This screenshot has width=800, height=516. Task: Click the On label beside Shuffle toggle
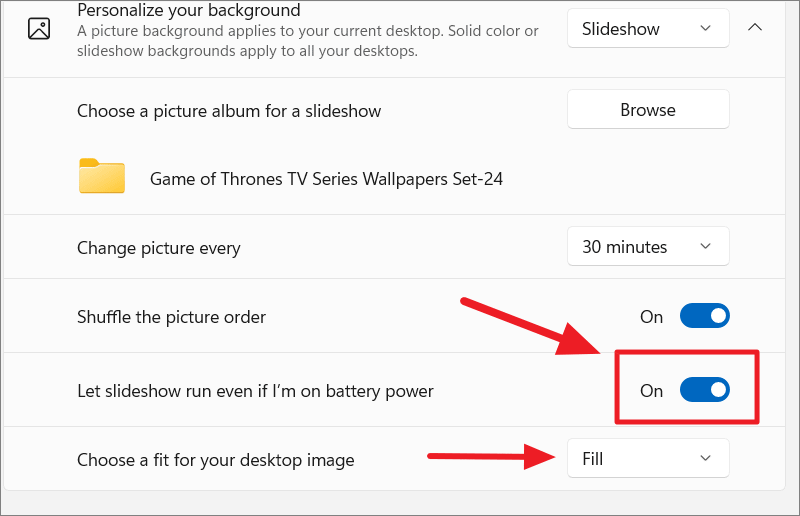[652, 317]
